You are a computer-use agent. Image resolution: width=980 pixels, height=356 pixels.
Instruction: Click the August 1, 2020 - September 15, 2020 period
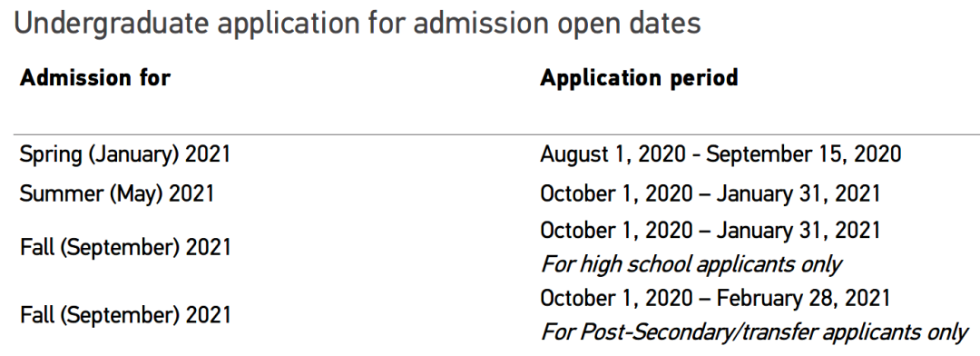[x=720, y=153]
